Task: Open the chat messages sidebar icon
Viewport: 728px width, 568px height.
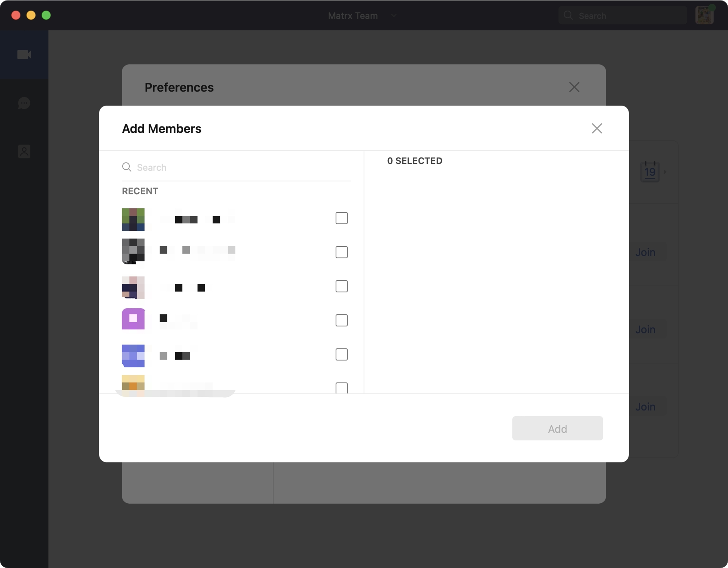Action: [24, 103]
